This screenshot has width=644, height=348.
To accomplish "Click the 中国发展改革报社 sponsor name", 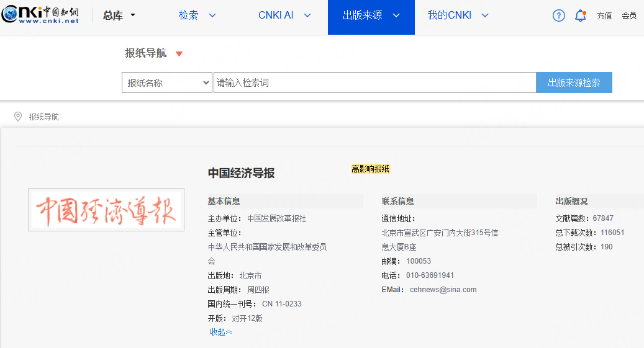I will coord(276,219).
